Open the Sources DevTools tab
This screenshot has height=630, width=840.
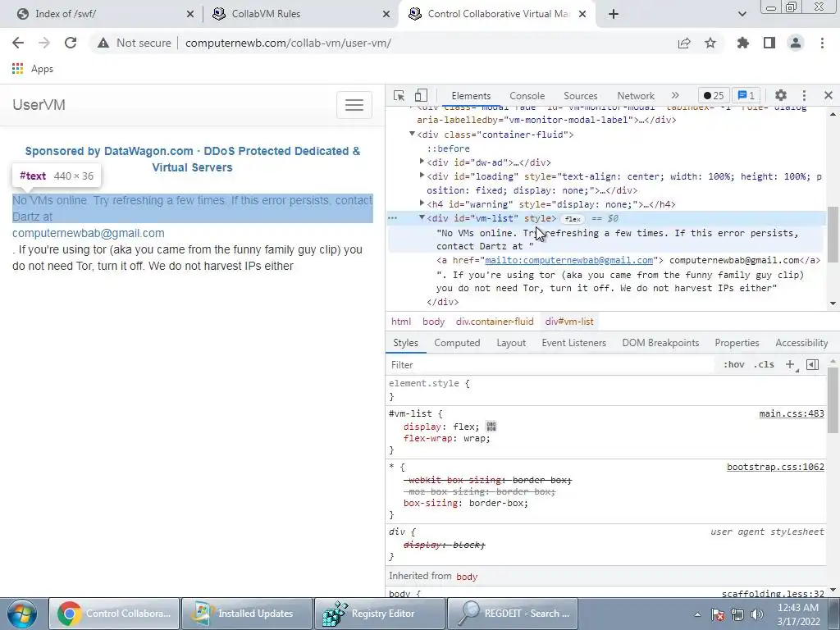[580, 95]
